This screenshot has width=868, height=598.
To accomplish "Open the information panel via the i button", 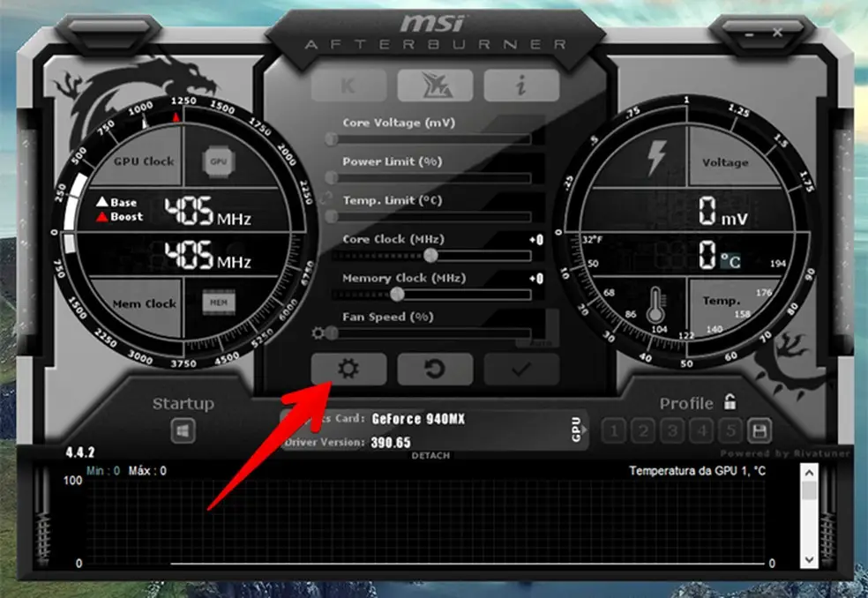I will pyautogui.click(x=521, y=86).
